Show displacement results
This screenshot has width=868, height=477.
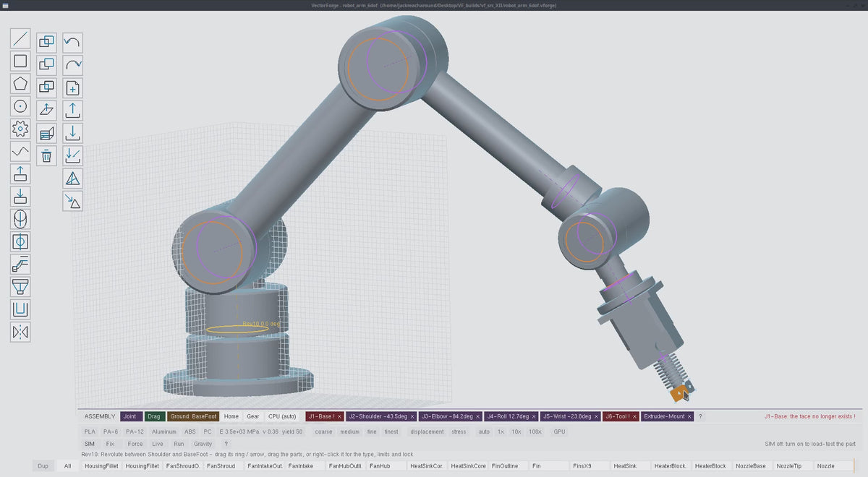tap(427, 431)
